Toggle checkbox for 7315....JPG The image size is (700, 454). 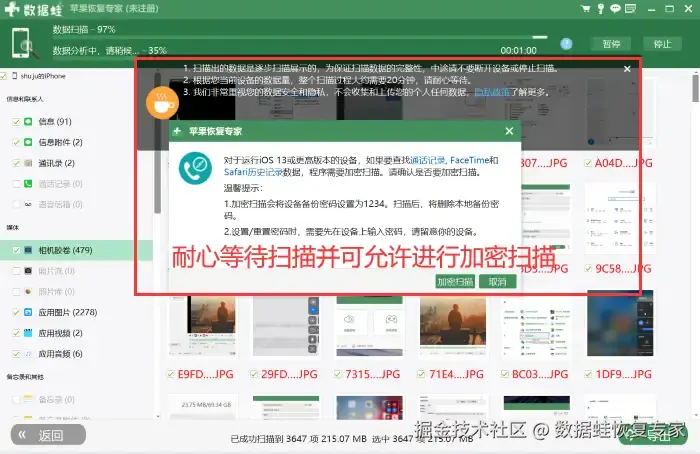pyautogui.click(x=338, y=374)
